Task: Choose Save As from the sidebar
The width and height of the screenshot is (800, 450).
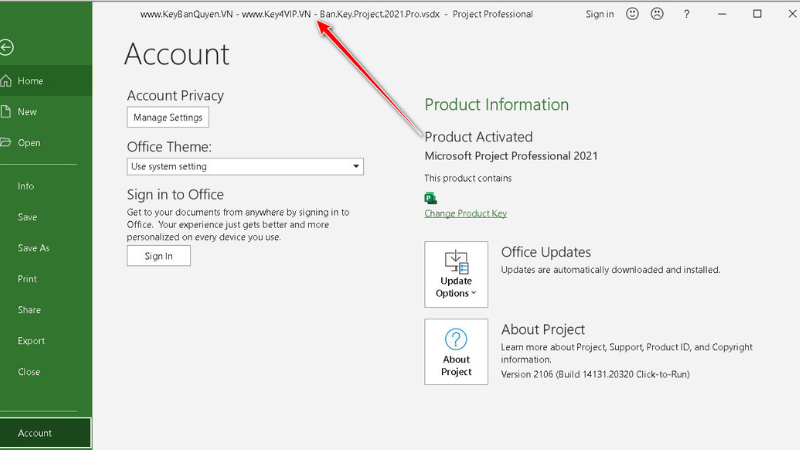Action: click(x=33, y=248)
